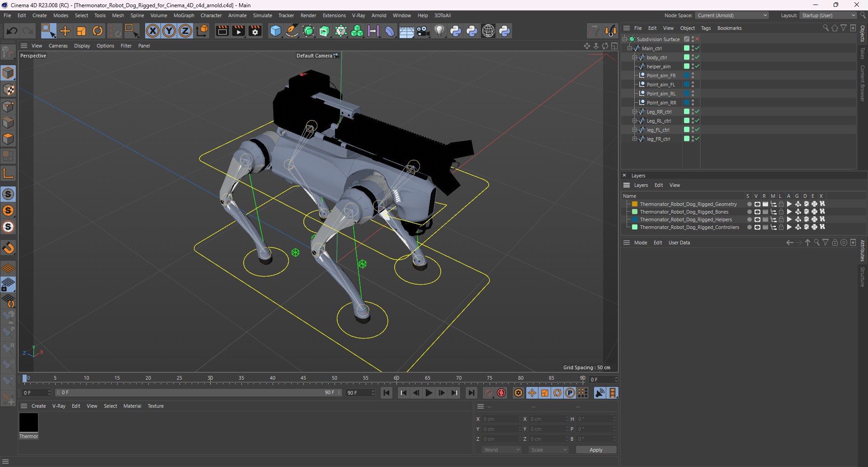The height and width of the screenshot is (467, 868).
Task: Click the X position input field
Action: [x=501, y=419]
